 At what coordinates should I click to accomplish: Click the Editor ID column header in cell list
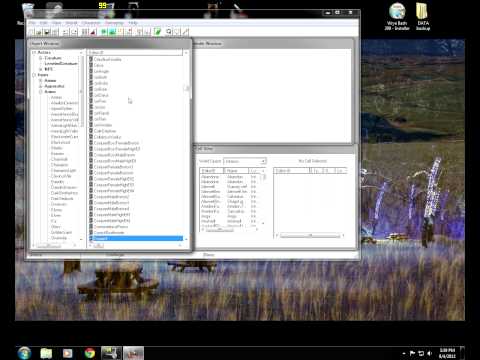211,171
